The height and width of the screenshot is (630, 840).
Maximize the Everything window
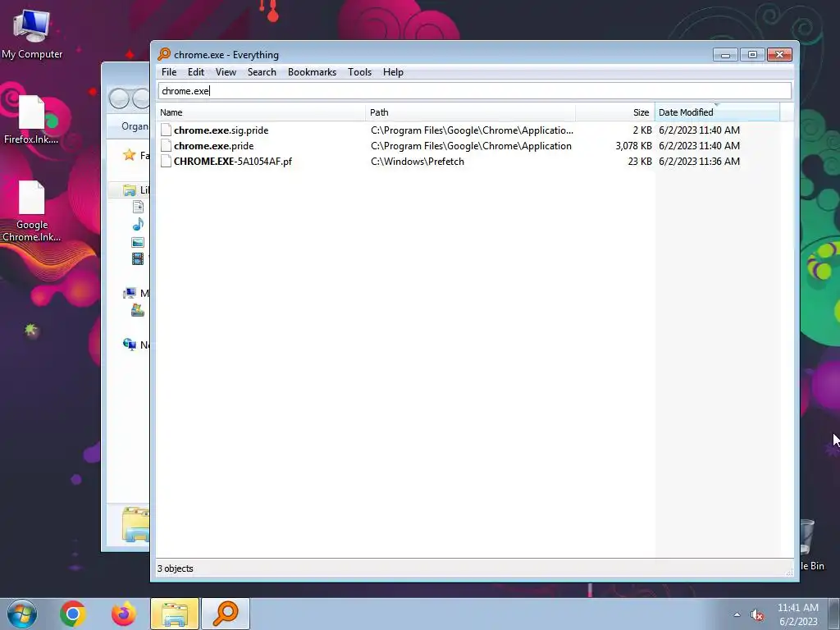pos(752,55)
